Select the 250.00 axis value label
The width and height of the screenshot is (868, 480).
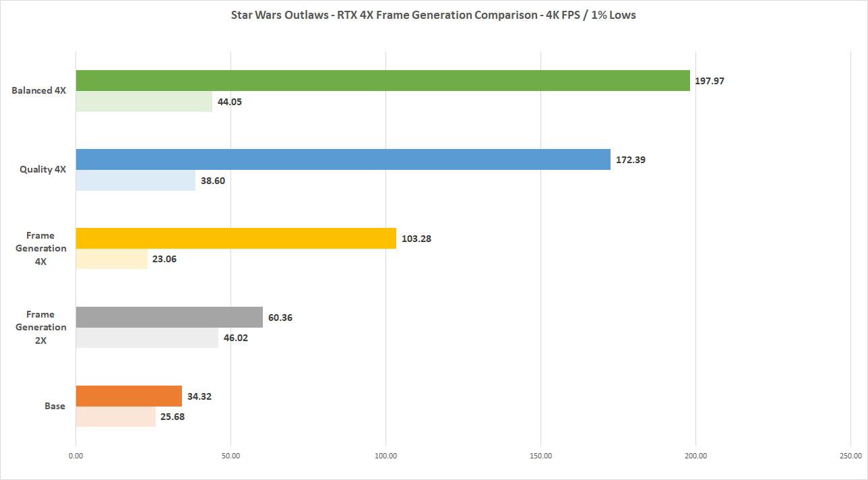tap(850, 456)
